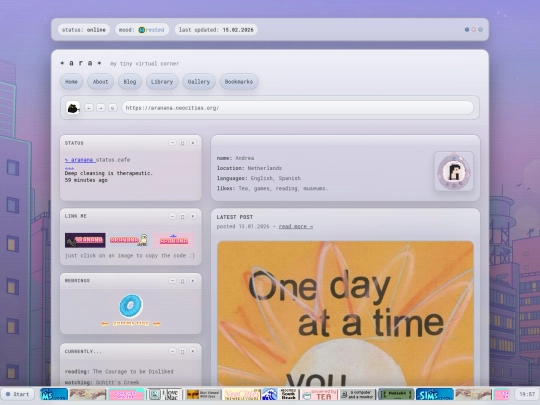Click the status online pill
The width and height of the screenshot is (540, 405).
(84, 30)
